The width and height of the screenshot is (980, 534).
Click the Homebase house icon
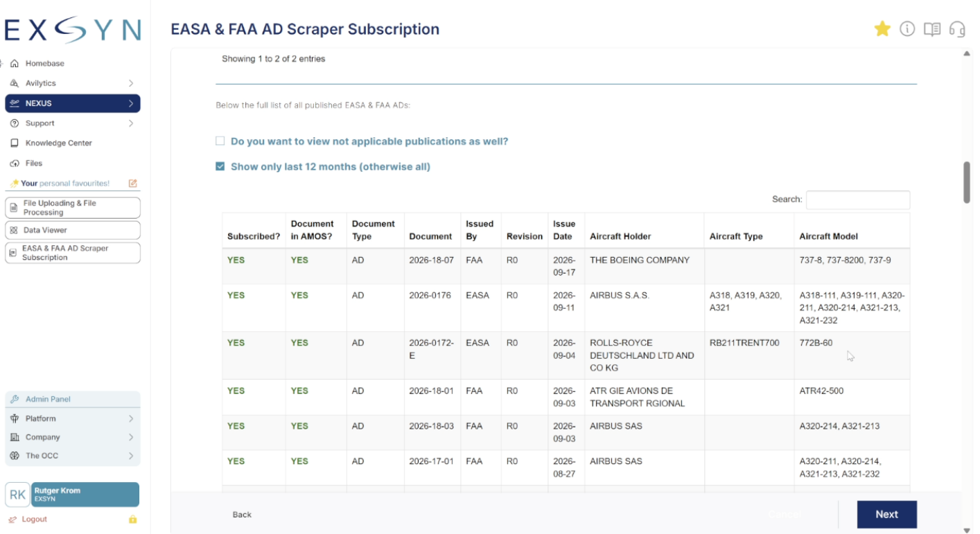point(15,64)
